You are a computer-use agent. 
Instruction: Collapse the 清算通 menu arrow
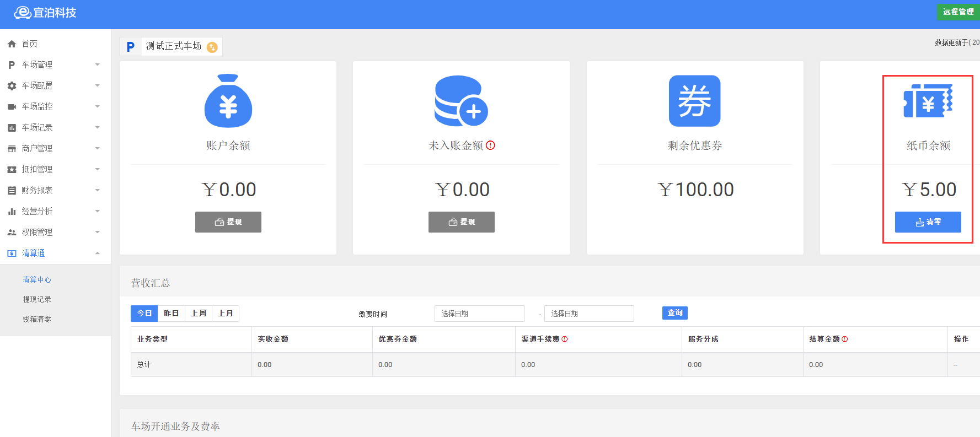pos(98,253)
